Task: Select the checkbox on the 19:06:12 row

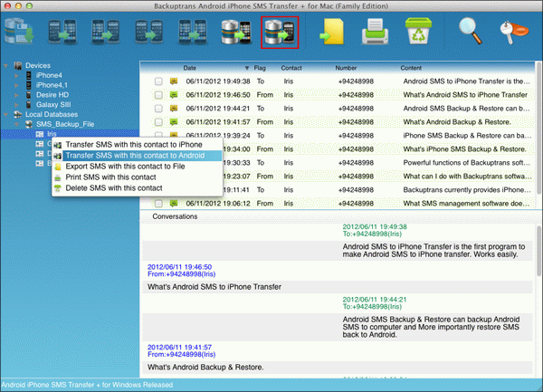Action: pyautogui.click(x=158, y=204)
